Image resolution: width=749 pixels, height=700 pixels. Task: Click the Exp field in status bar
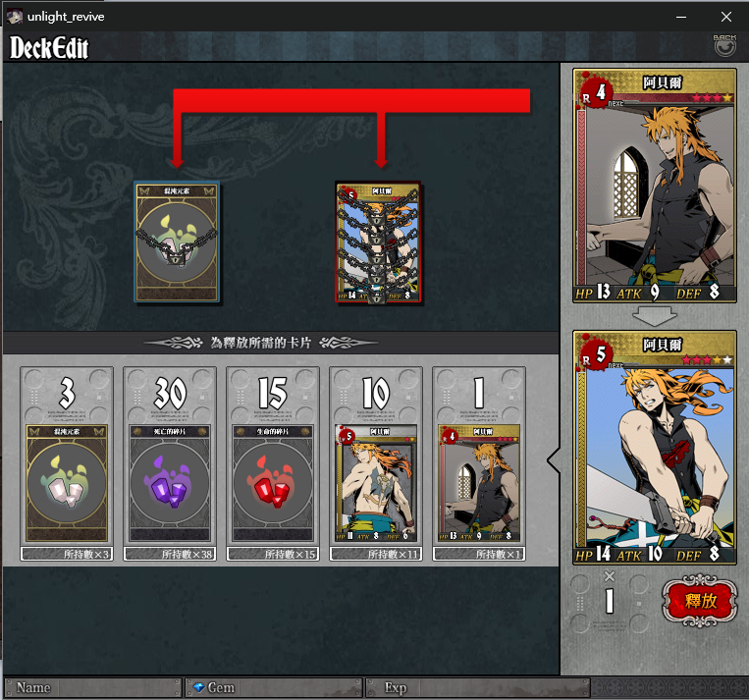(478, 687)
